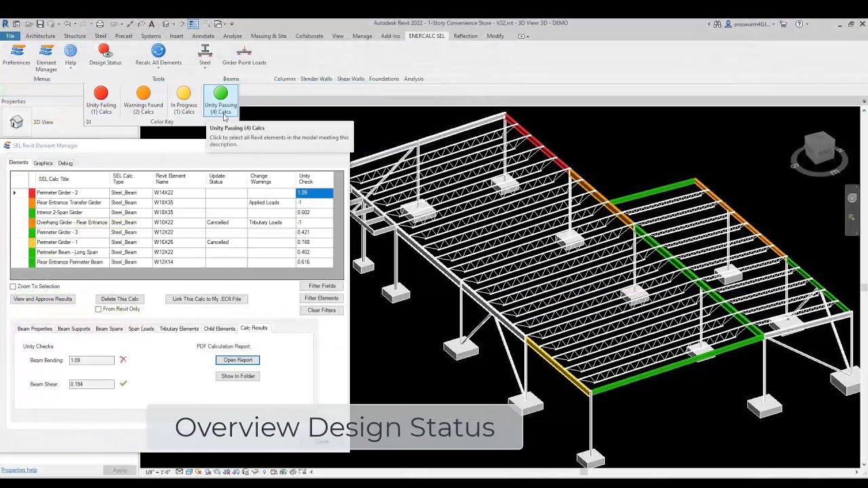The width and height of the screenshot is (868, 488).
Task: Switch to the Structure ribbon tab
Action: [75, 36]
